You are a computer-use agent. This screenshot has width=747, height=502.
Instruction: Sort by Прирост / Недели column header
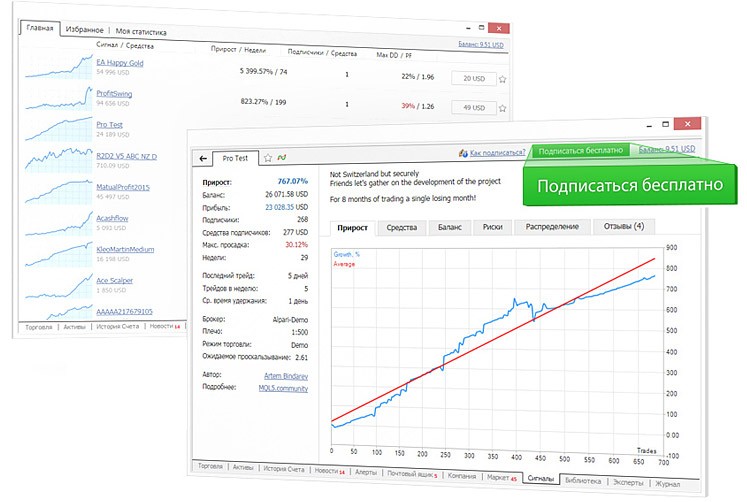coord(238,49)
